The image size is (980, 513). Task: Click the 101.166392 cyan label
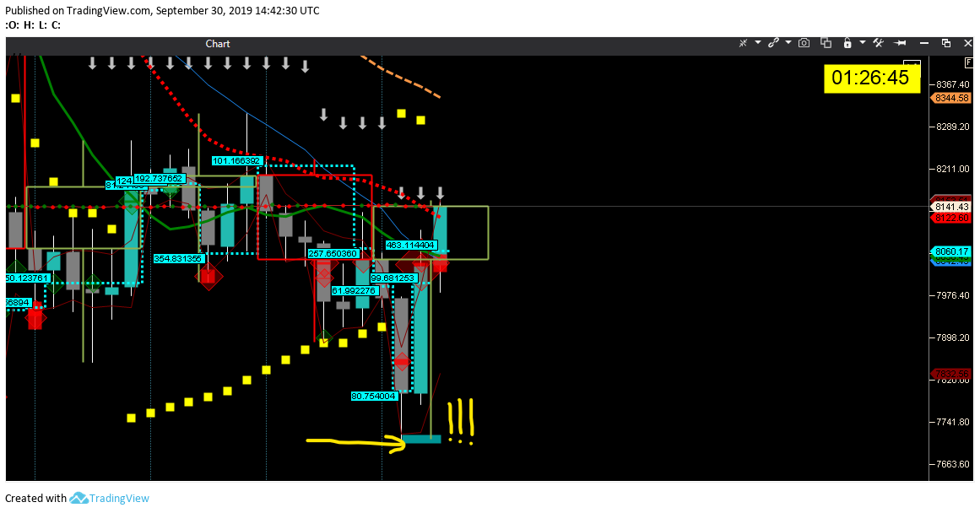tap(236, 161)
